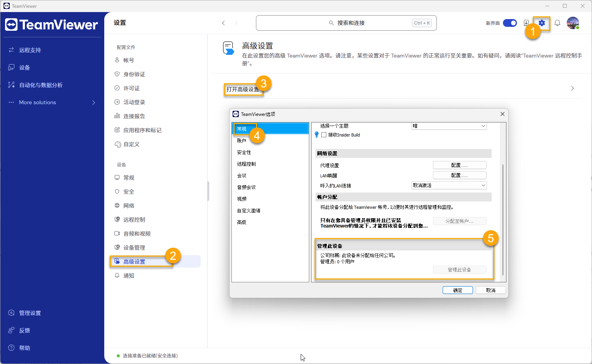The height and width of the screenshot is (364, 592).
Task: Click the 设备 sidebar icon
Action: click(11, 67)
